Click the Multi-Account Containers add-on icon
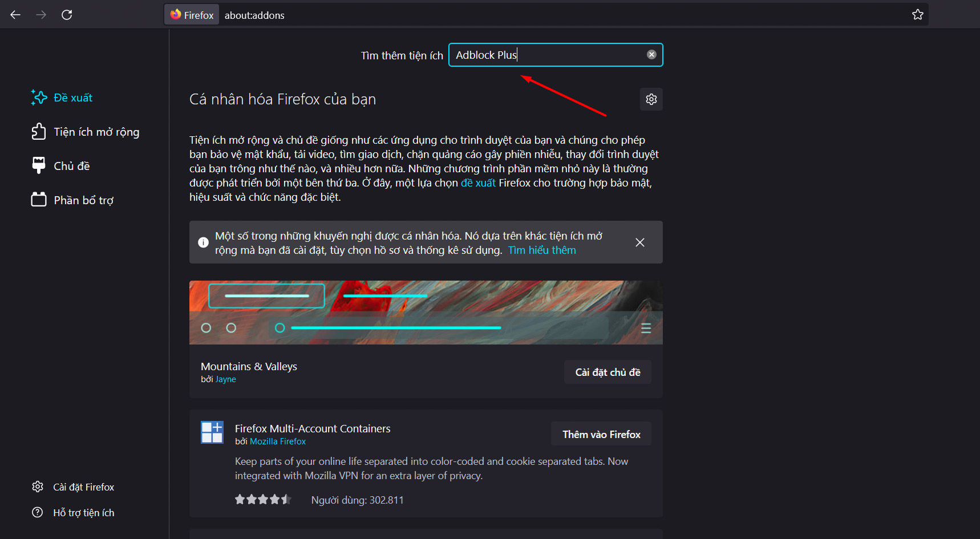This screenshot has height=539, width=980. coord(212,432)
